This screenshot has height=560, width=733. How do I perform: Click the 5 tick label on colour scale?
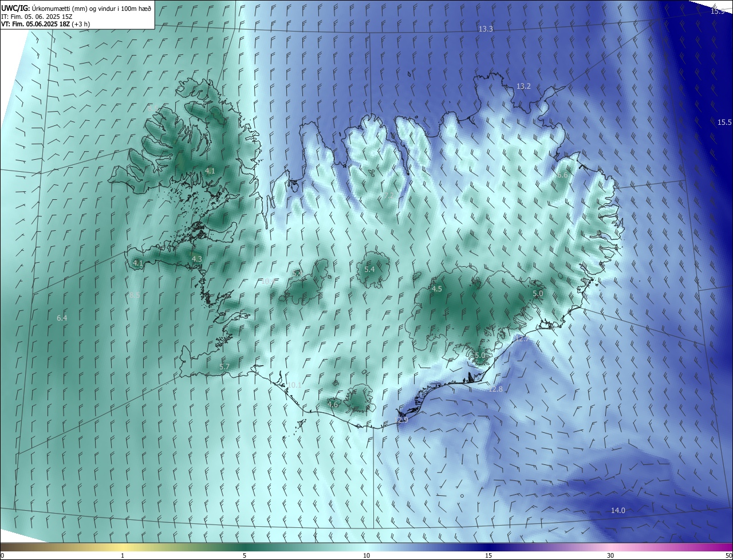pyautogui.click(x=245, y=555)
